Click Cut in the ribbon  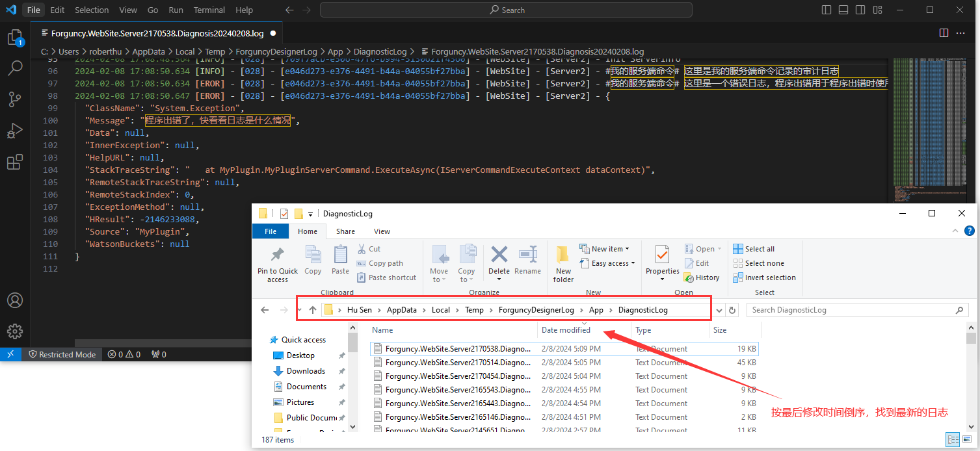click(369, 249)
